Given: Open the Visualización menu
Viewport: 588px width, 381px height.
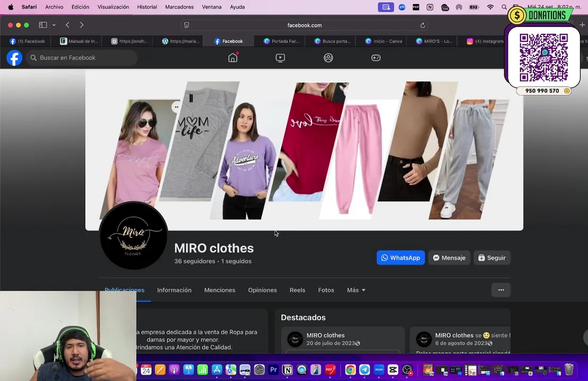Looking at the screenshot, I should (x=113, y=7).
